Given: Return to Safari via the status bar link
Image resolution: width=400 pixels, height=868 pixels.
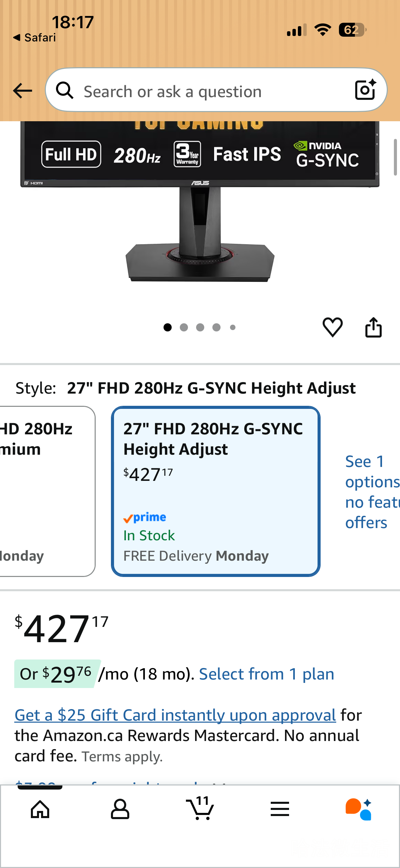Looking at the screenshot, I should (35, 37).
